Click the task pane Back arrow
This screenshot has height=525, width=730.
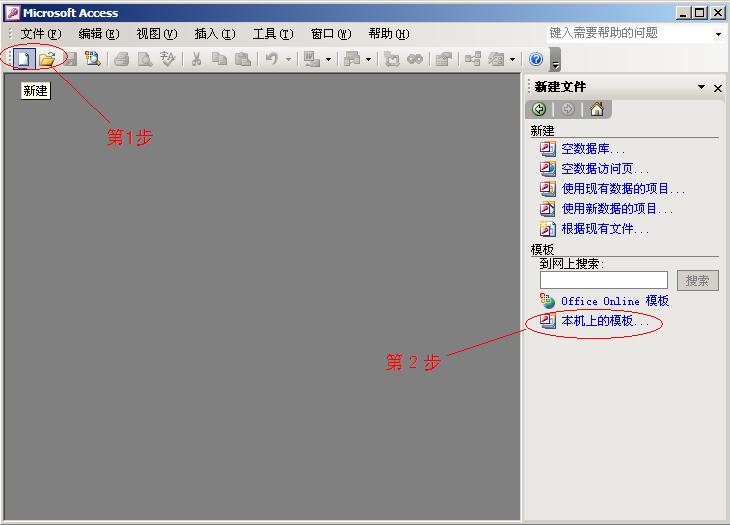coord(539,109)
